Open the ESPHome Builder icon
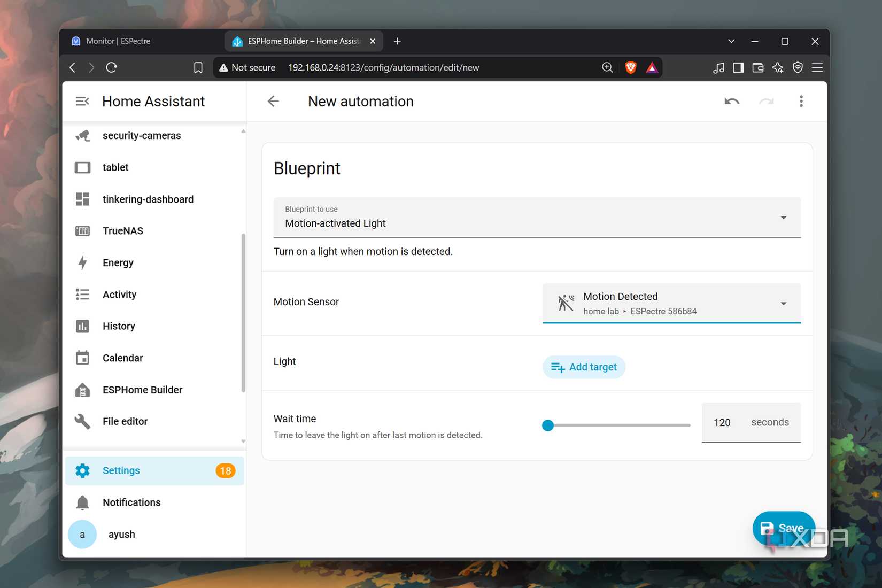 click(x=82, y=390)
